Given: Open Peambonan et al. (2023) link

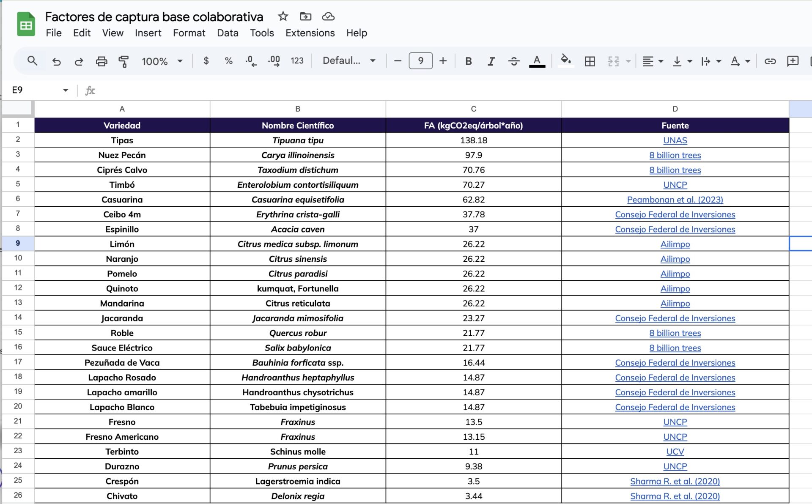Looking at the screenshot, I should [675, 200].
